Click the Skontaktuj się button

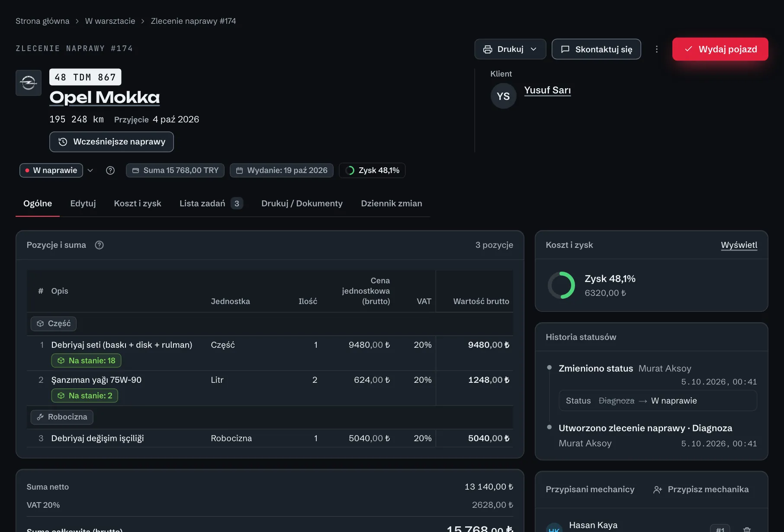[596, 49]
